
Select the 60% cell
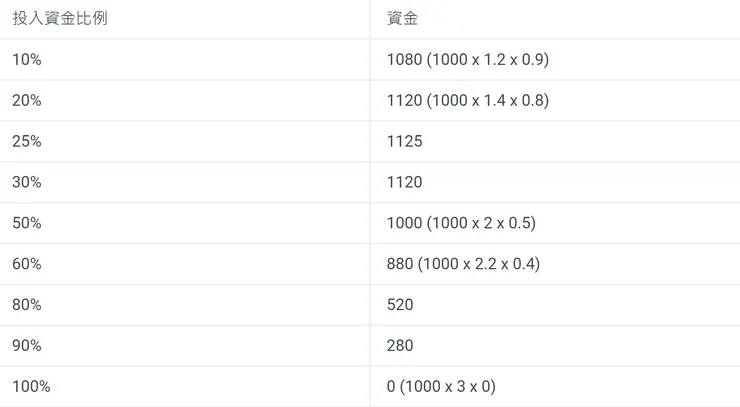(x=27, y=264)
